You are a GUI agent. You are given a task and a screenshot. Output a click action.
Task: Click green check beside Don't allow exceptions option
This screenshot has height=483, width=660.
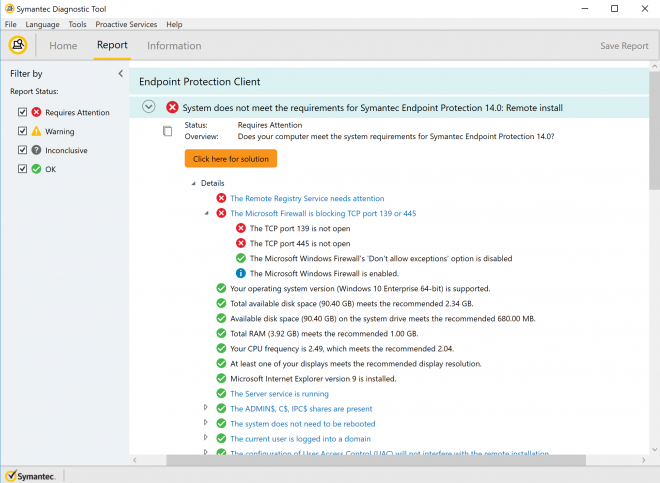pos(241,258)
